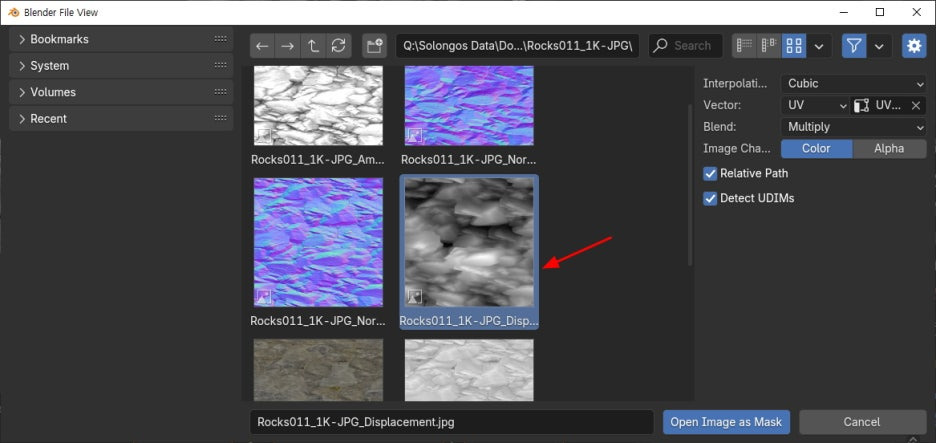
Task: Click the Search field
Action: click(x=685, y=46)
